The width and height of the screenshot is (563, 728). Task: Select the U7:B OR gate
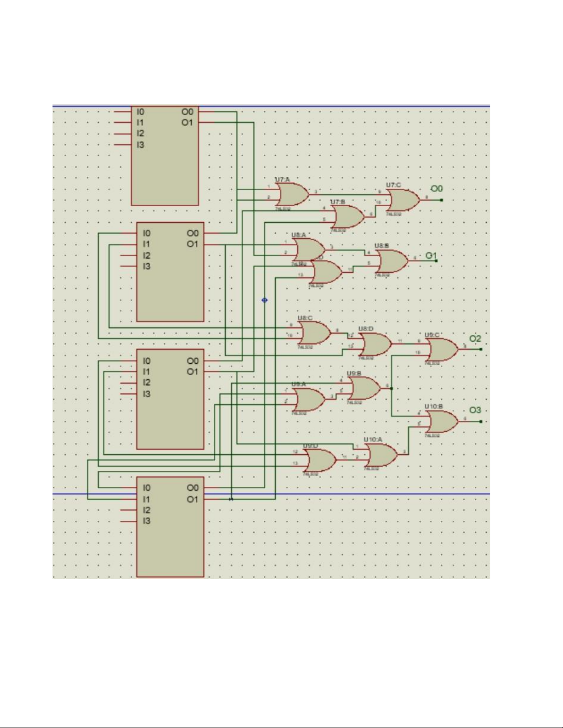(x=348, y=217)
